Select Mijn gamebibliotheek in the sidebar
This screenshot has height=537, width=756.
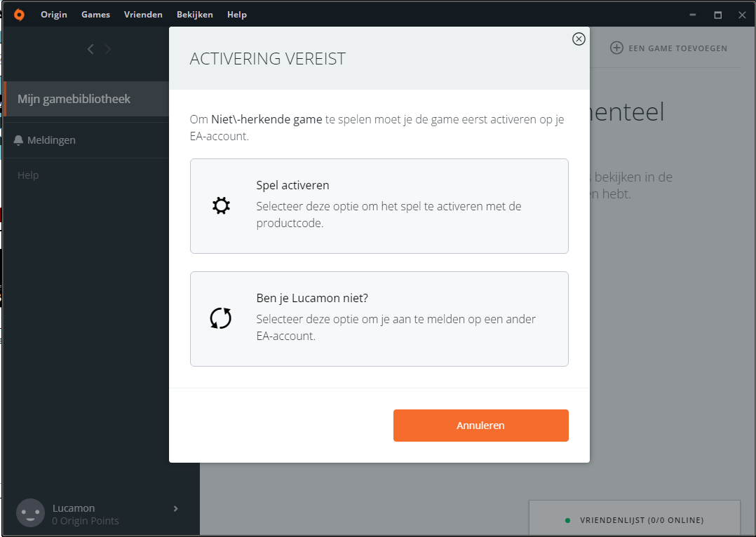(87, 99)
